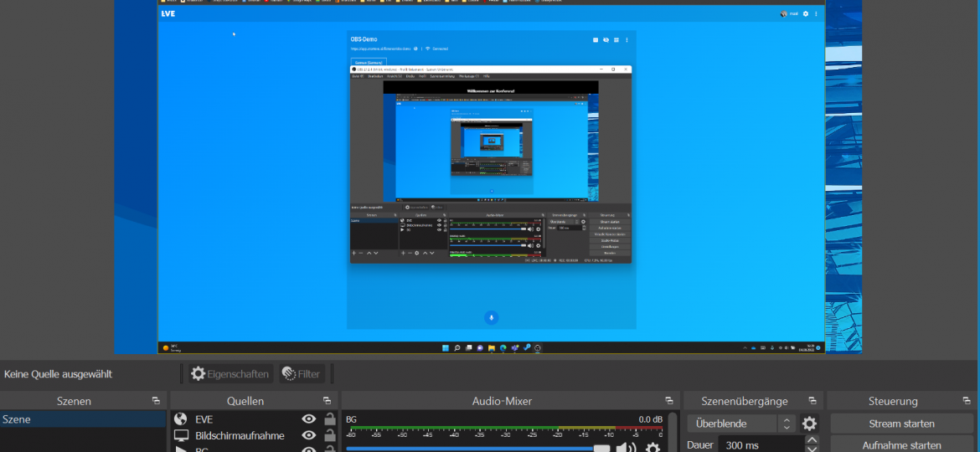Lock the EVE source
Image resolution: width=980 pixels, height=452 pixels.
point(329,419)
